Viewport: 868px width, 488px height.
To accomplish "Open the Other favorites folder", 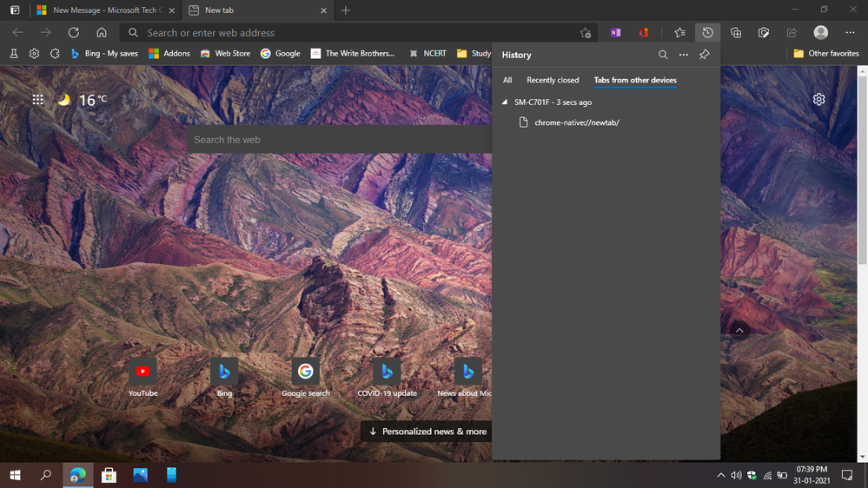I will (x=826, y=54).
